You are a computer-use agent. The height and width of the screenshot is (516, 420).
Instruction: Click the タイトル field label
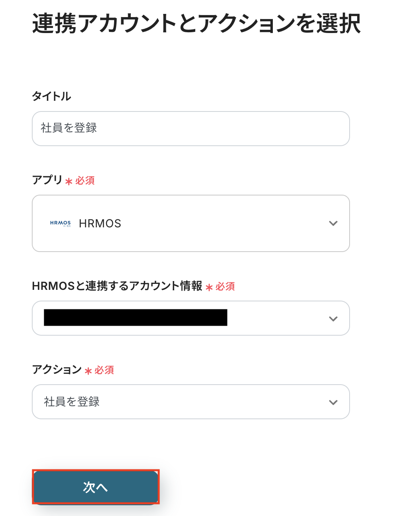coord(51,96)
